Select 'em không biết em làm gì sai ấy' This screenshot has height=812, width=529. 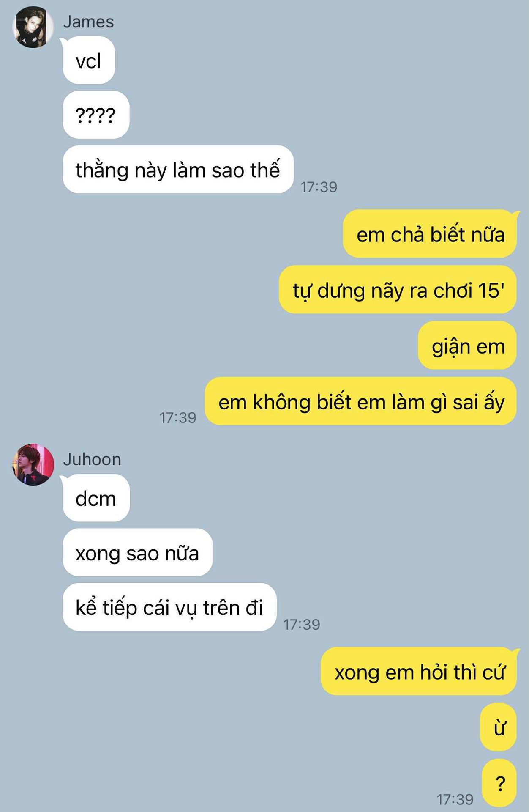[361, 401]
